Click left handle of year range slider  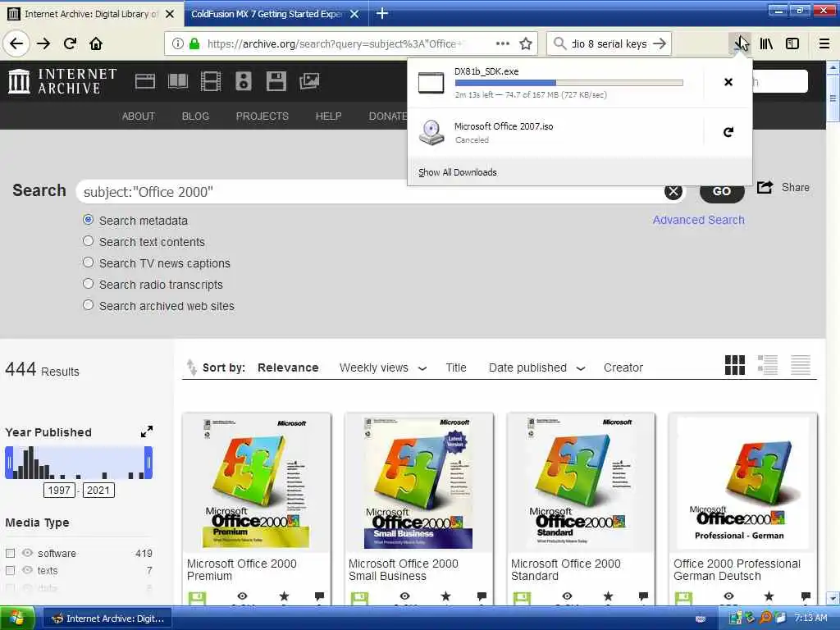[8, 463]
